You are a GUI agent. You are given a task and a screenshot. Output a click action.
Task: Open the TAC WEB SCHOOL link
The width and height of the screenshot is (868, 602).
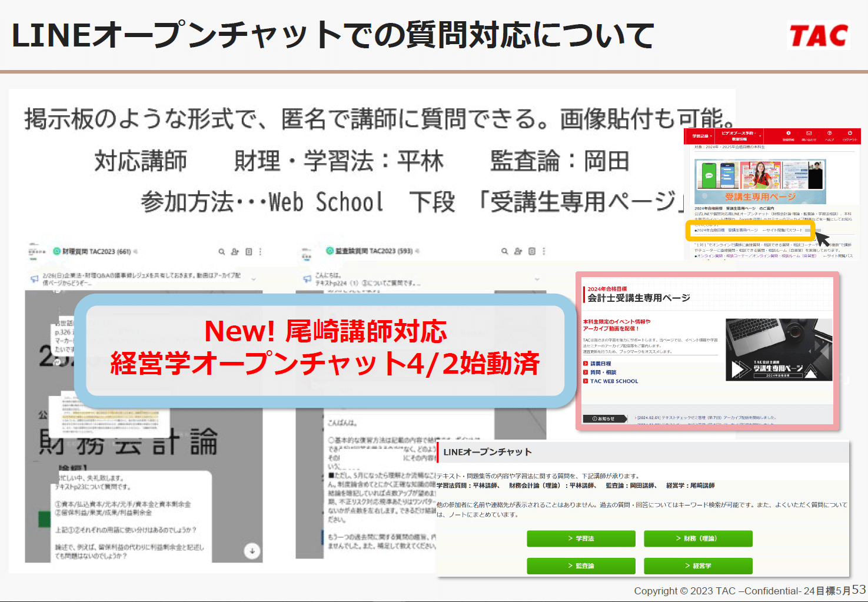pos(613,381)
